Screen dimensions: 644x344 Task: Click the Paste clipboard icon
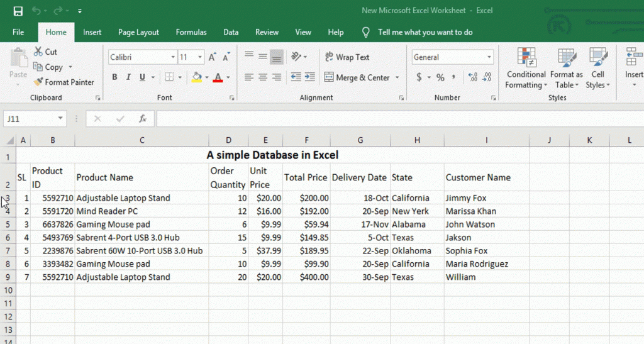18,58
